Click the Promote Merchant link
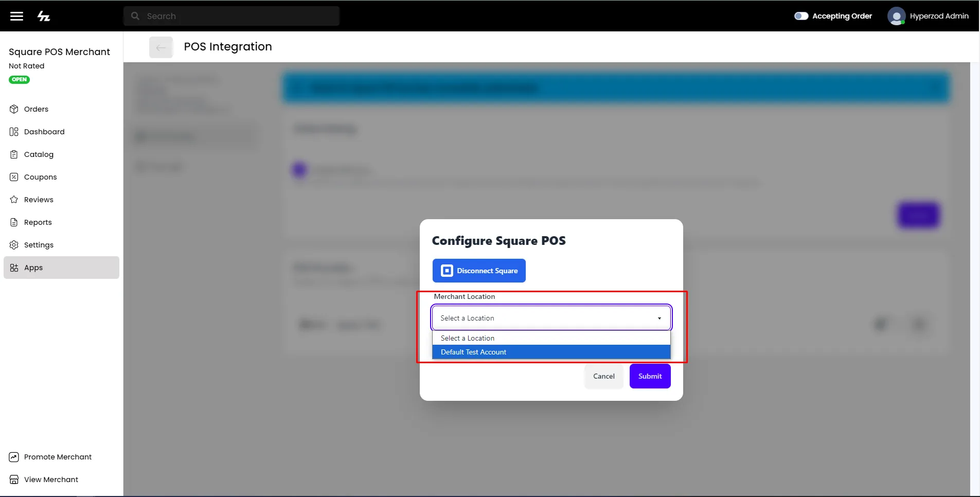This screenshot has width=980, height=497. pos(58,457)
